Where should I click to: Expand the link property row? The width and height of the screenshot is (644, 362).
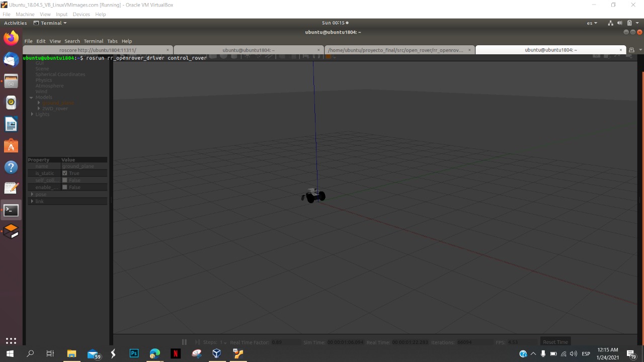[32, 201]
